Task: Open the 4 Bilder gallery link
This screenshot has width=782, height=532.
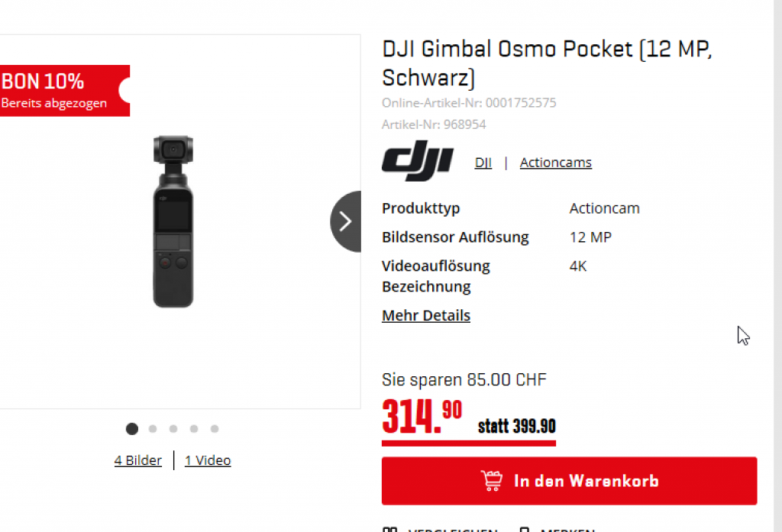Action: [137, 460]
